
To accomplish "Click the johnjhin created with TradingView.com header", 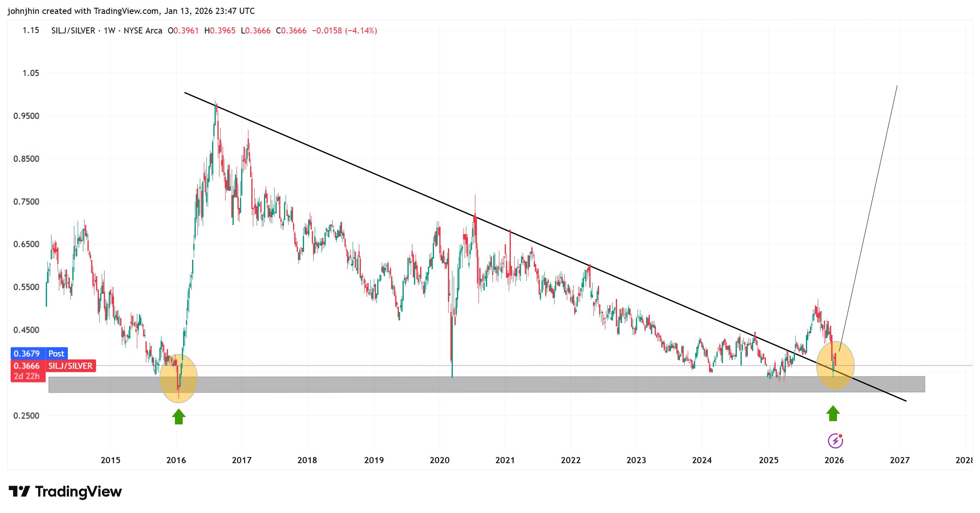I will tap(131, 11).
